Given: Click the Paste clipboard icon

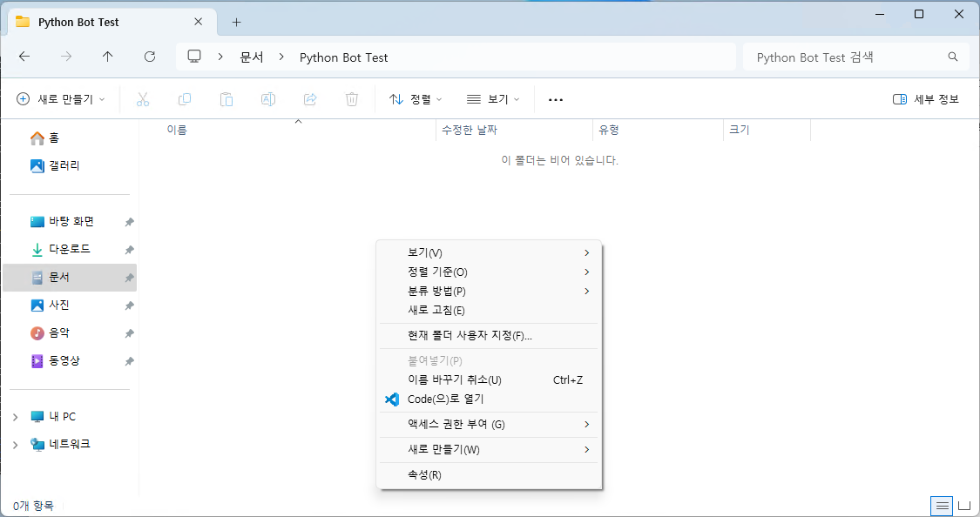Looking at the screenshot, I should point(226,99).
